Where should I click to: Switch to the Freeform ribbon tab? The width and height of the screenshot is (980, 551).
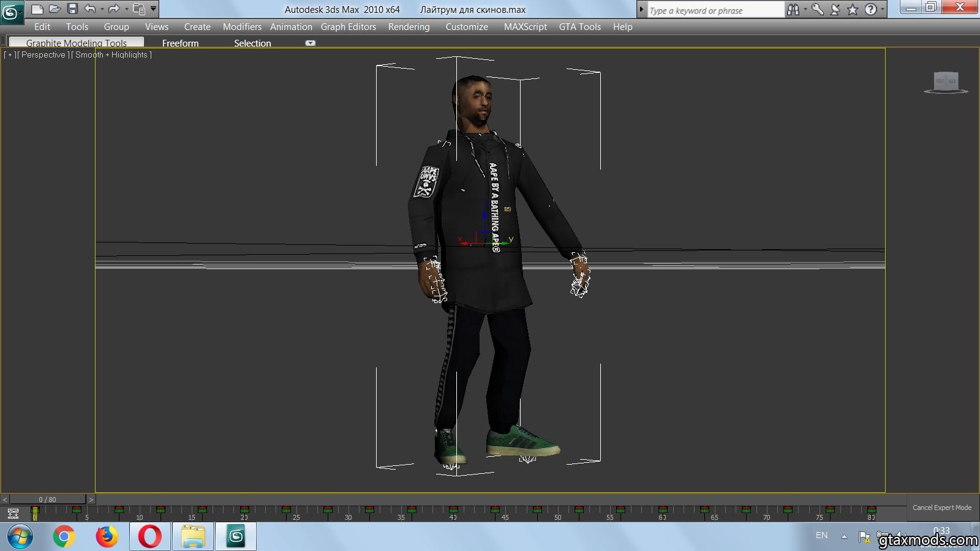click(180, 43)
